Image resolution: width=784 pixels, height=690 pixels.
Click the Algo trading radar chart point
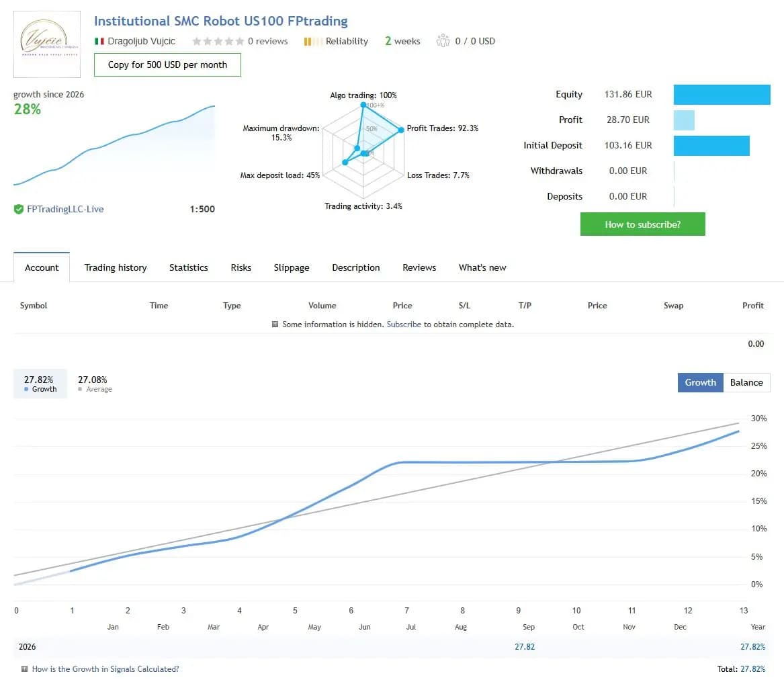tap(363, 105)
